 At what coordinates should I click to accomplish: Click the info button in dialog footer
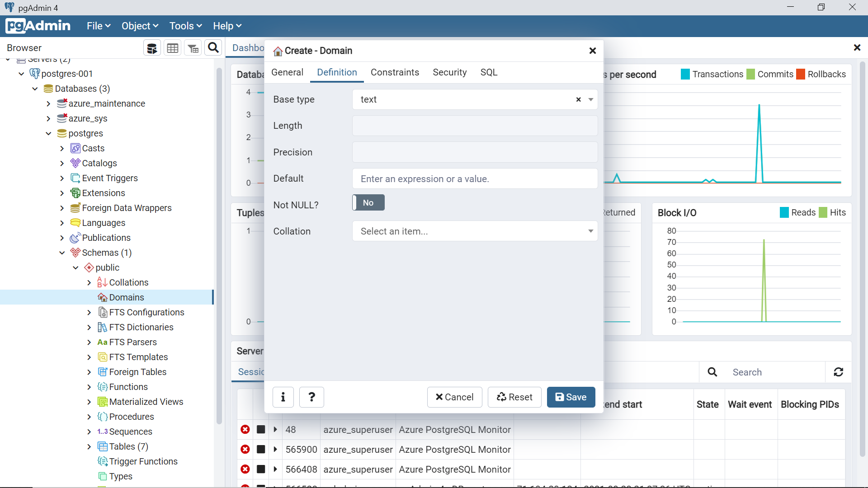pyautogui.click(x=283, y=397)
